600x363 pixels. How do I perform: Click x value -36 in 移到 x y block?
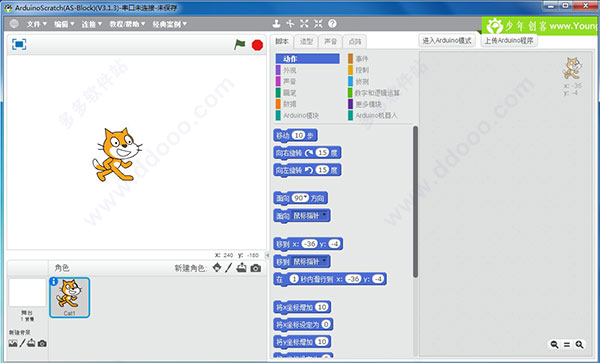(309, 244)
